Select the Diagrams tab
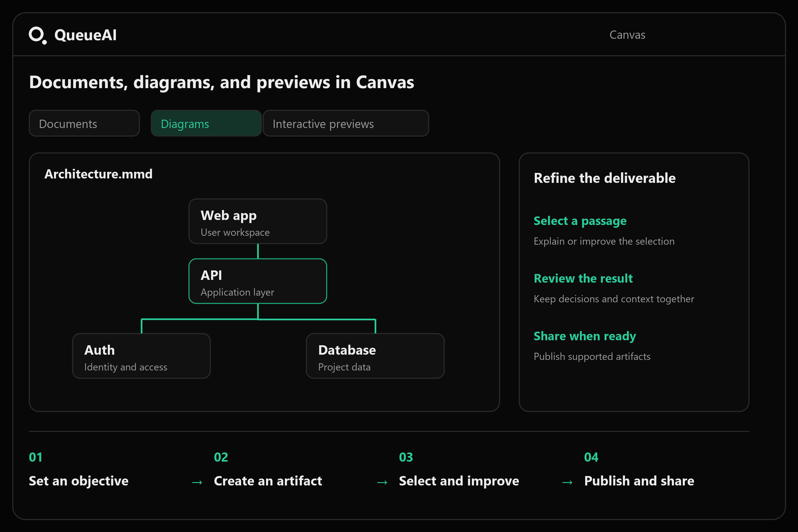798x532 pixels. pyautogui.click(x=206, y=123)
